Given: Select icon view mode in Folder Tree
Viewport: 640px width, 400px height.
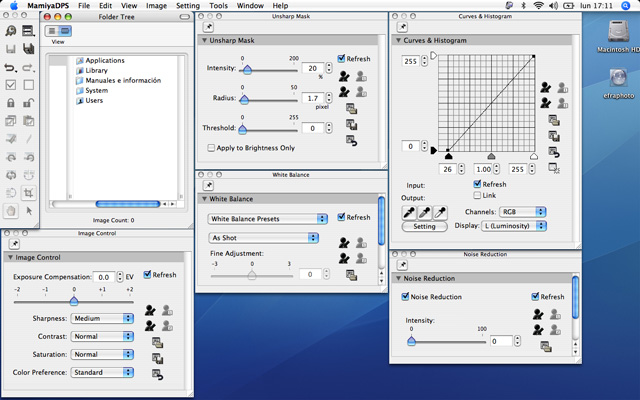Looking at the screenshot, I should pos(65,31).
